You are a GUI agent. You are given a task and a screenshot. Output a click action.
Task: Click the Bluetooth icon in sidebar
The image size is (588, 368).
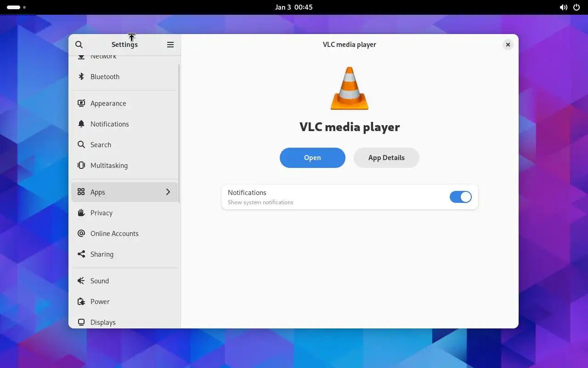81,76
